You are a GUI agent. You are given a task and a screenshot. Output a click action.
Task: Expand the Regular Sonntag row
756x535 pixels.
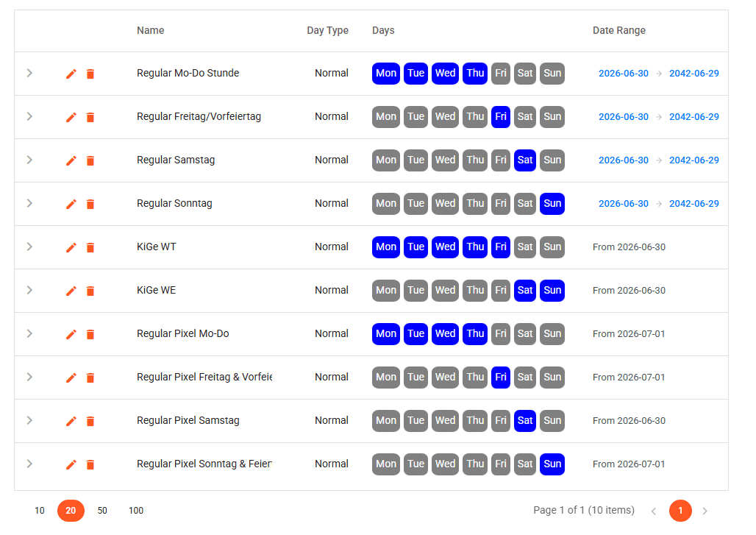coord(29,203)
